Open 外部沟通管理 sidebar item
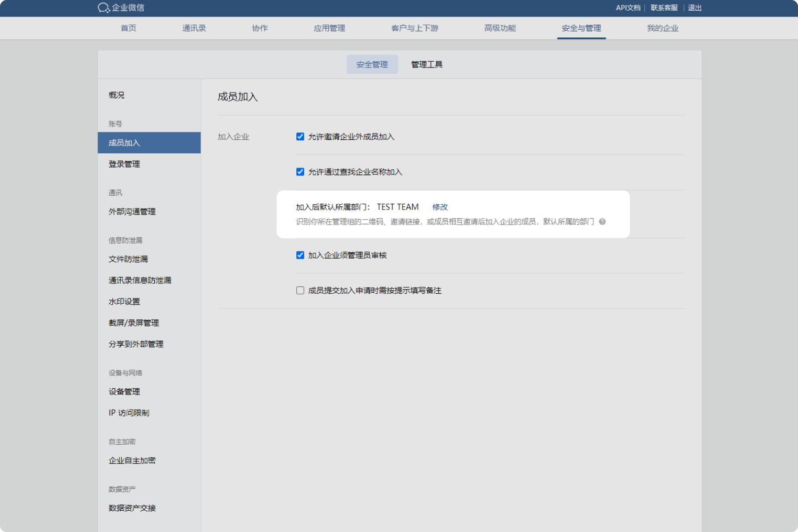Screen dimensions: 798x532 coord(132,212)
